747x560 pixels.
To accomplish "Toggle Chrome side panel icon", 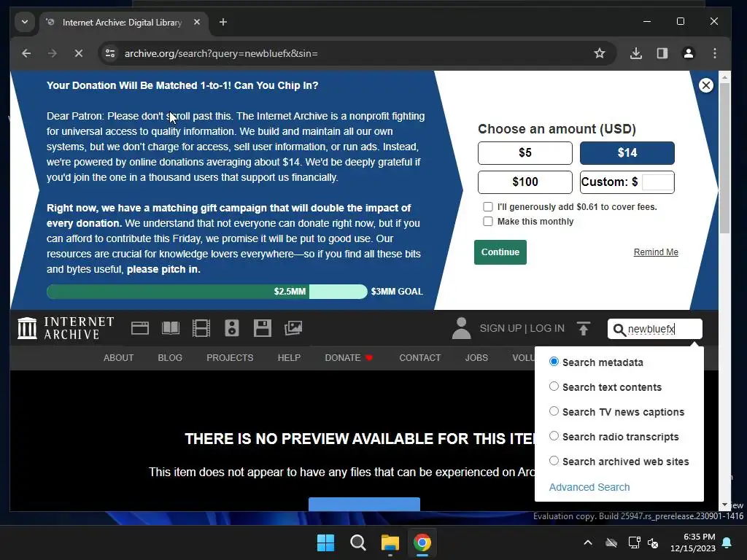I will [662, 53].
